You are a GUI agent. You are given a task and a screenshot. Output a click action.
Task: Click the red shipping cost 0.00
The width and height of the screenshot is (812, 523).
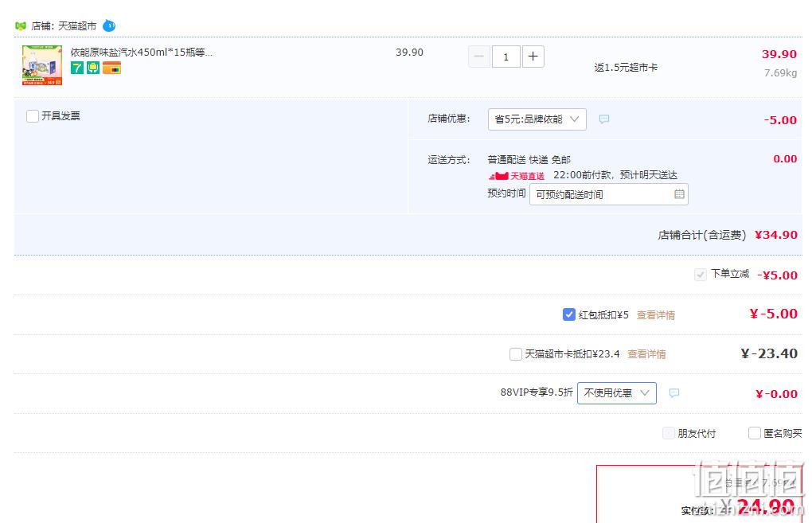785,159
